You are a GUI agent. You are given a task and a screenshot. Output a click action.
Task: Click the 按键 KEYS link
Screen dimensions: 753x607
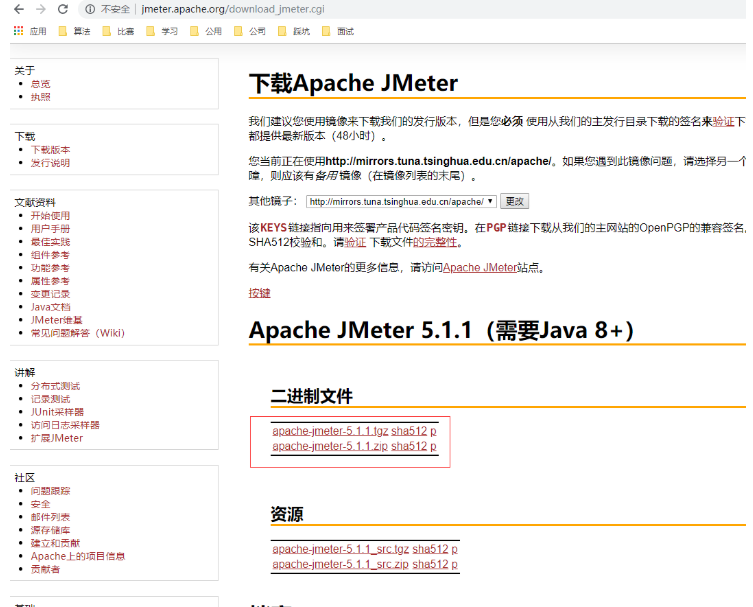coord(259,293)
